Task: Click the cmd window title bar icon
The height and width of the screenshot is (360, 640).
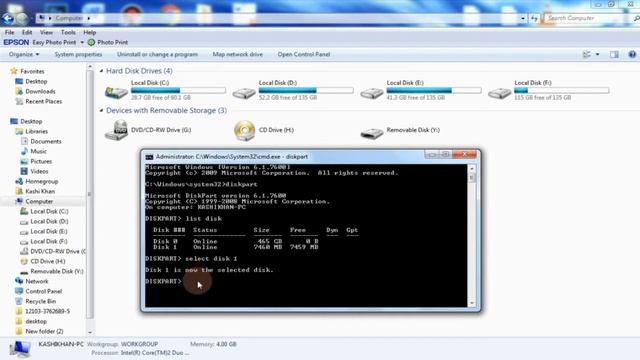Action: [x=149, y=157]
